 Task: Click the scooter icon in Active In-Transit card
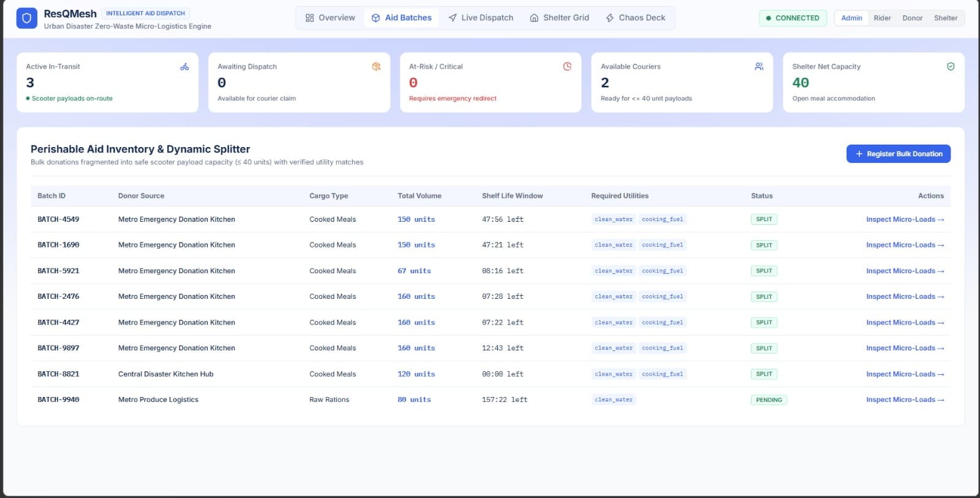[x=184, y=67]
